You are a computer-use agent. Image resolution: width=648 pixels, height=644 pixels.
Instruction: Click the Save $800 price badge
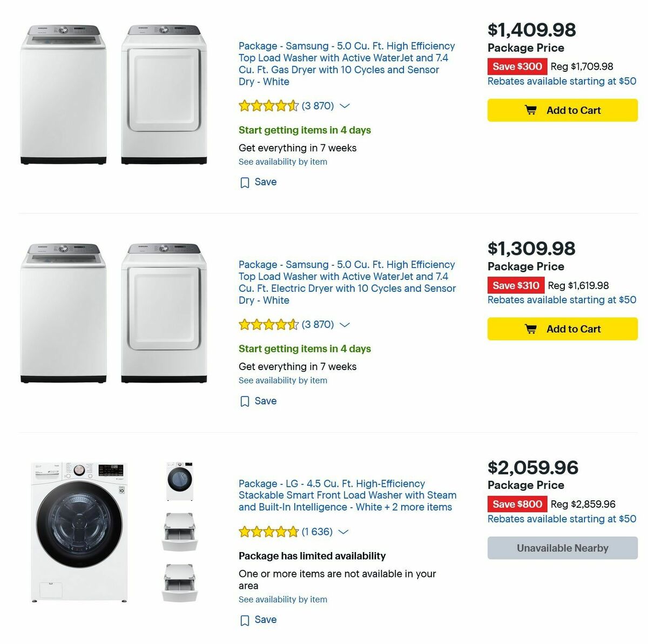coord(517,504)
